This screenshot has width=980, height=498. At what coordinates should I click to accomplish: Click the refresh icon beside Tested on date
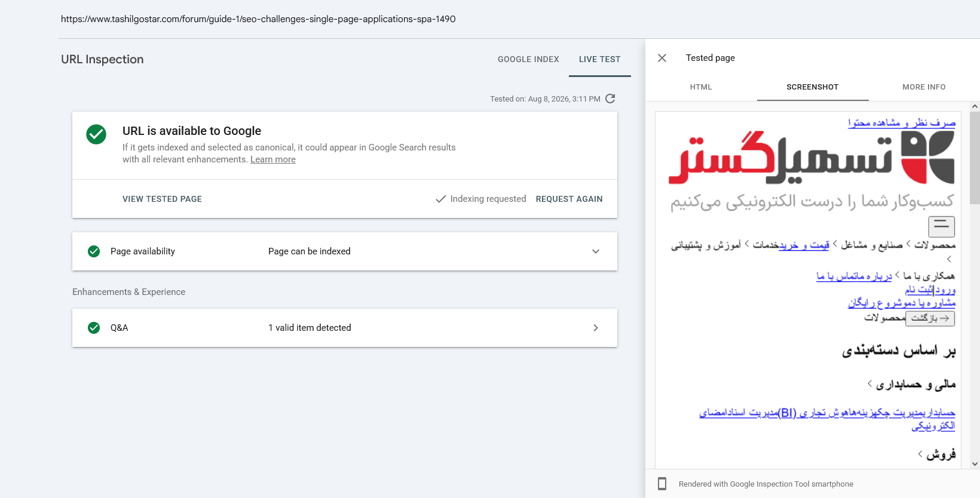pos(610,99)
